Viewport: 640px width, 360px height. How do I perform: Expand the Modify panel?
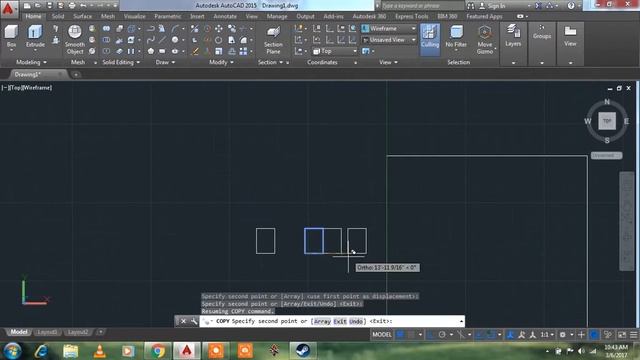(221, 62)
